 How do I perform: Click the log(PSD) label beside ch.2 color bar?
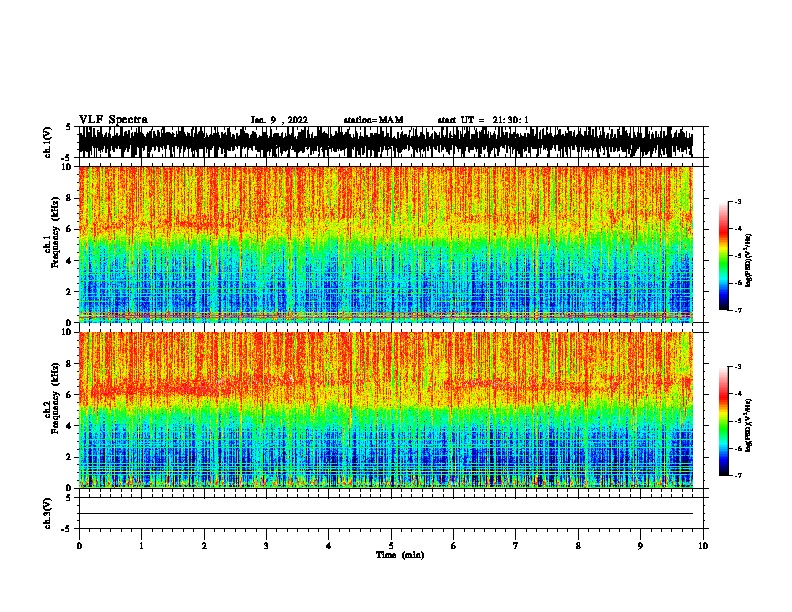(x=748, y=425)
